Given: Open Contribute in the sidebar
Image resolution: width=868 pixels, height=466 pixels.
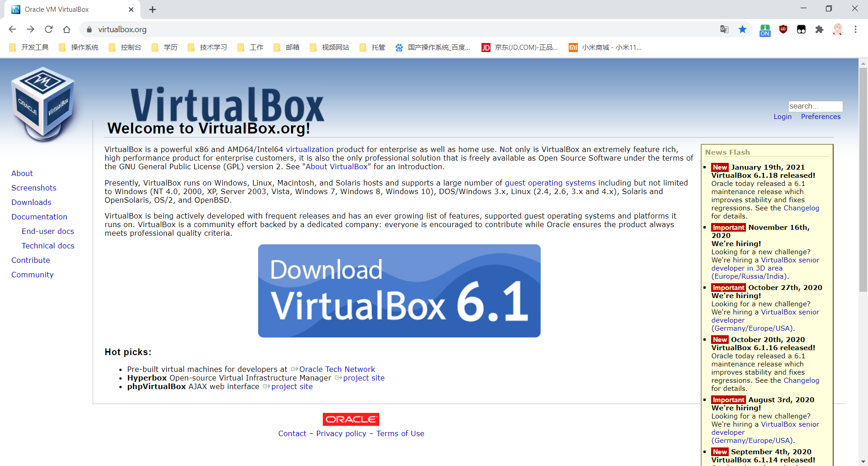Looking at the screenshot, I should pos(31,260).
